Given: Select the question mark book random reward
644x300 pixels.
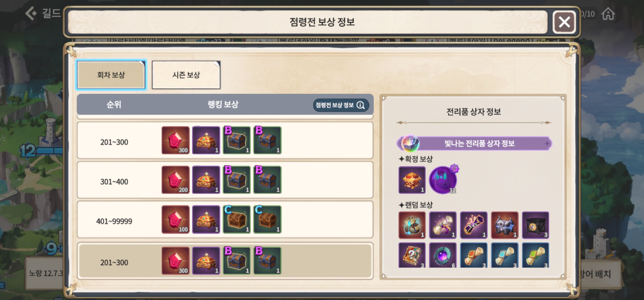Looking at the screenshot, I should click(x=412, y=255).
